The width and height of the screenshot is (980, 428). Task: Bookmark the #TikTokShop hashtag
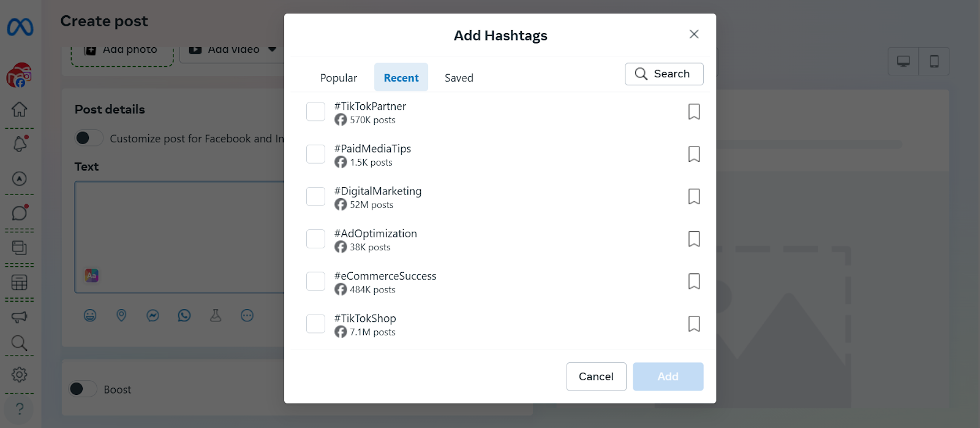tap(693, 324)
